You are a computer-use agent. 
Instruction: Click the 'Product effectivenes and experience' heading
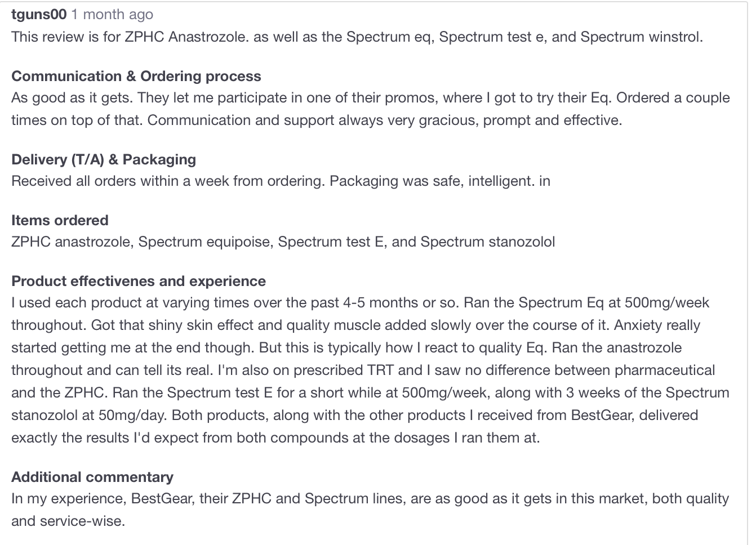click(x=139, y=281)
